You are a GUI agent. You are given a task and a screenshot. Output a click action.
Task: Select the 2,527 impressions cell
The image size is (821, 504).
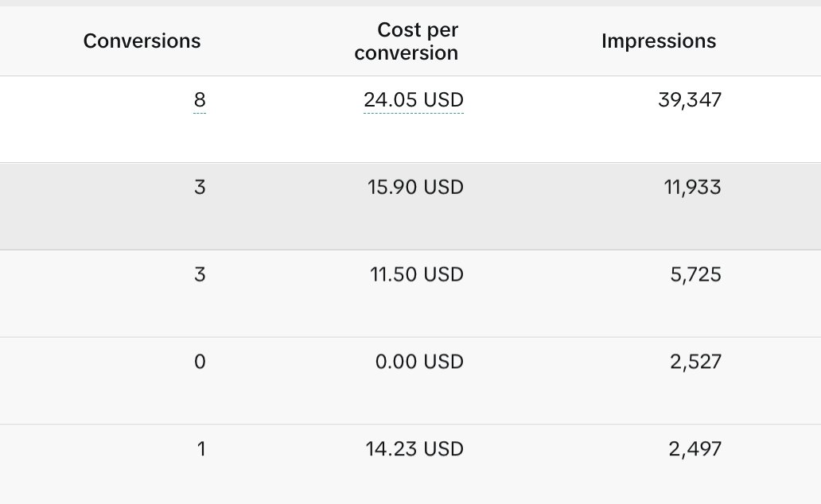point(695,362)
